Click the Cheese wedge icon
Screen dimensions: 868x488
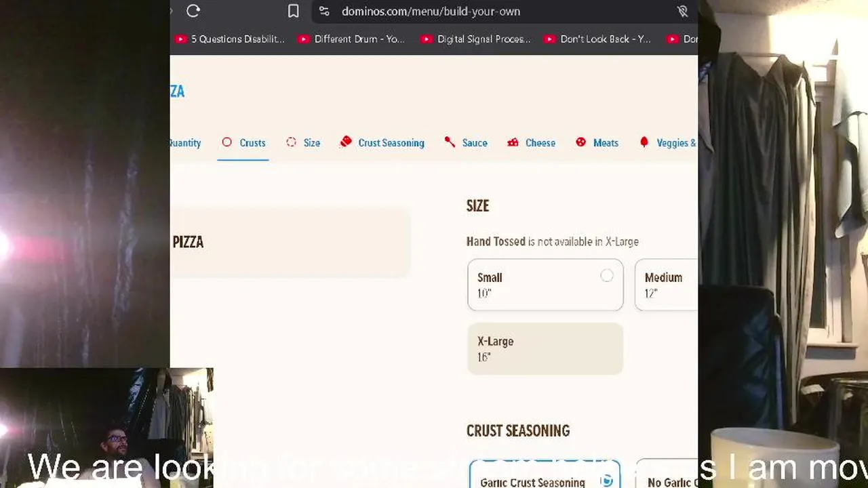click(x=513, y=142)
